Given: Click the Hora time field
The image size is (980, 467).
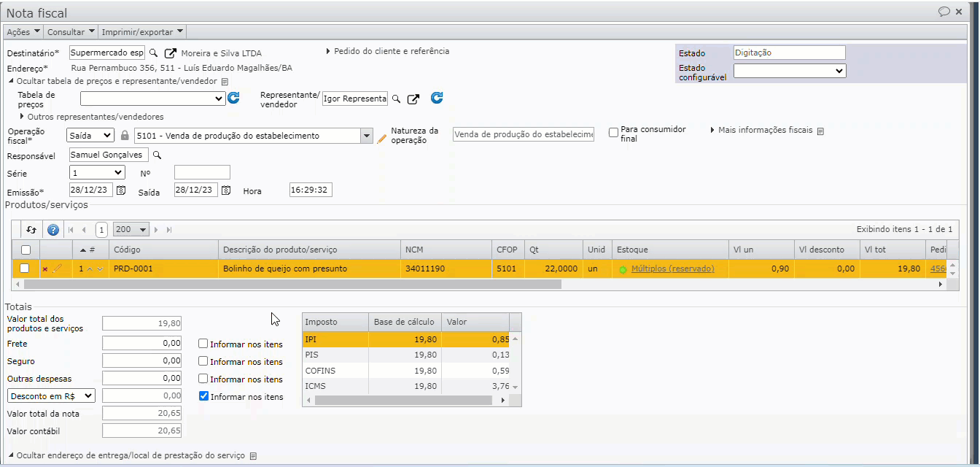Looking at the screenshot, I should (x=311, y=190).
